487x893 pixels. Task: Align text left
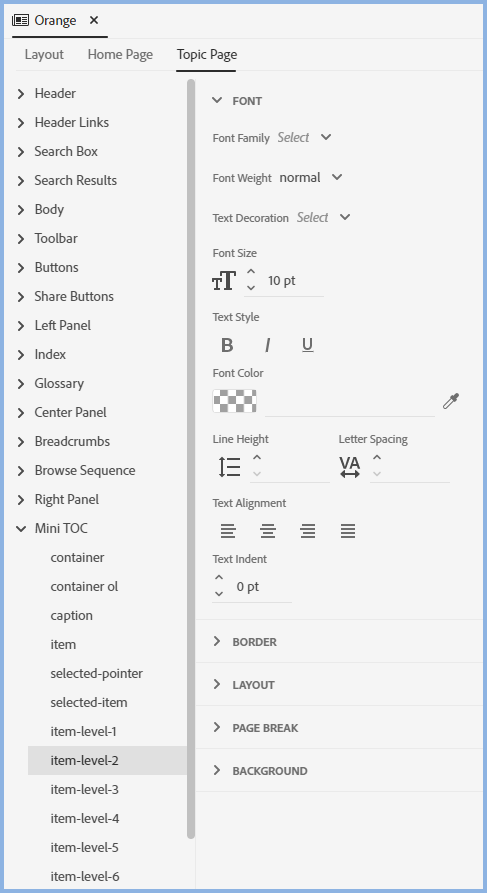[228, 531]
